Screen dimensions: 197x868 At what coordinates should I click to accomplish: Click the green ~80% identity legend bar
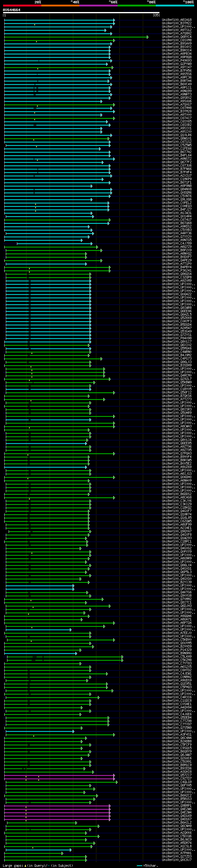(x=137, y=6)
